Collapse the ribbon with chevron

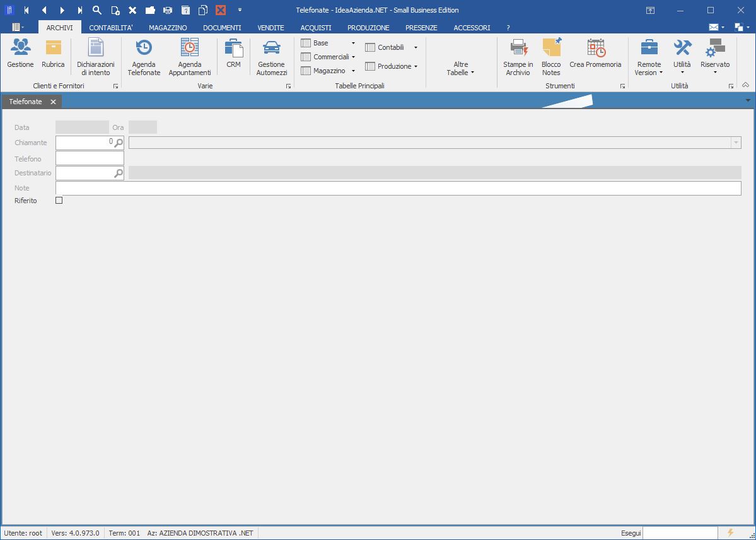pyautogui.click(x=745, y=85)
